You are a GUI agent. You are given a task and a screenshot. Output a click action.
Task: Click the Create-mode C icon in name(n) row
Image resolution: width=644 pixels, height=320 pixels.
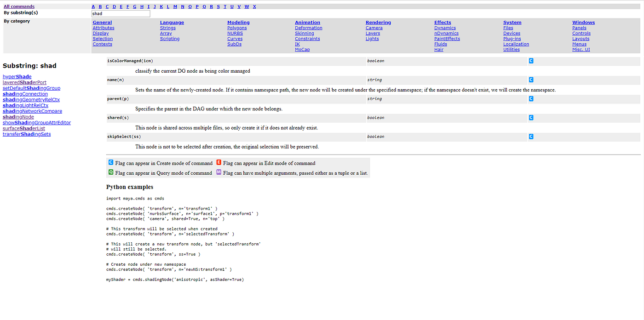coord(531,80)
